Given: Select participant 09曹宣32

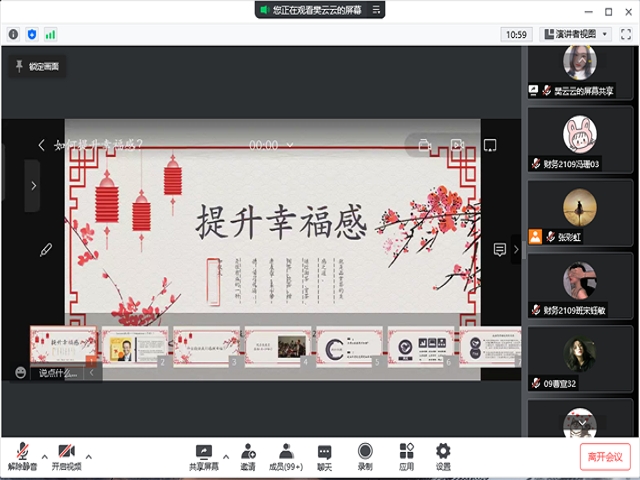Looking at the screenshot, I should 580,359.
